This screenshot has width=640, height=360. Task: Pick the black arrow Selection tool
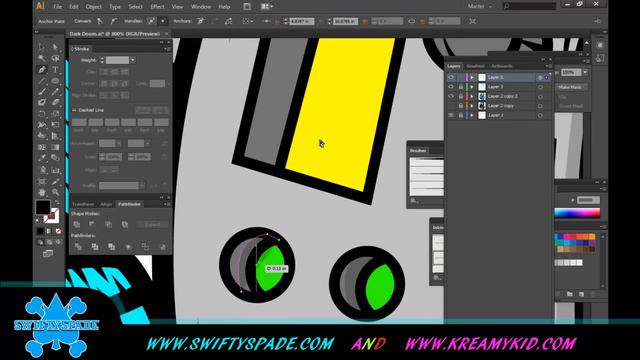(x=42, y=47)
